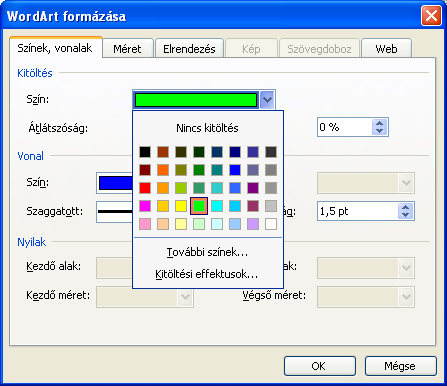Pick the white swatch

[271, 224]
